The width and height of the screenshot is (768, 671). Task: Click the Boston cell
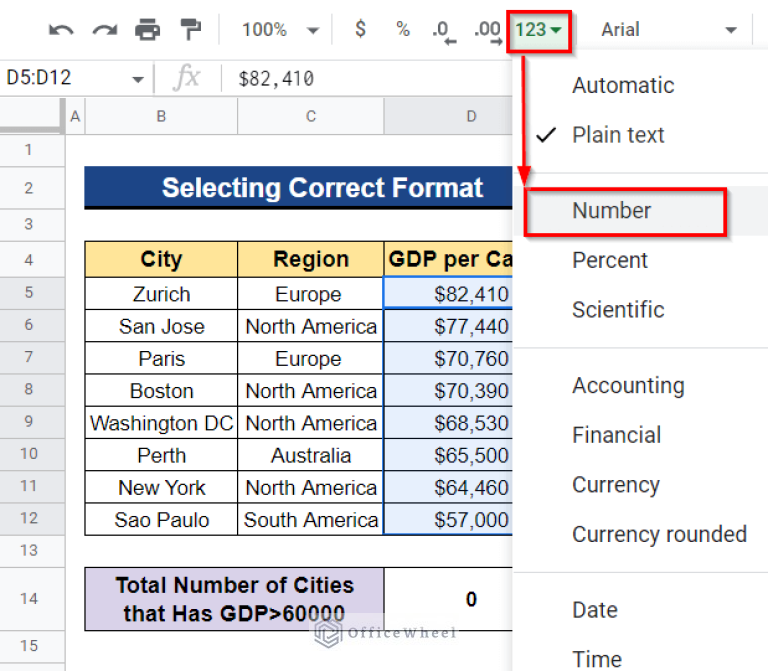[161, 391]
